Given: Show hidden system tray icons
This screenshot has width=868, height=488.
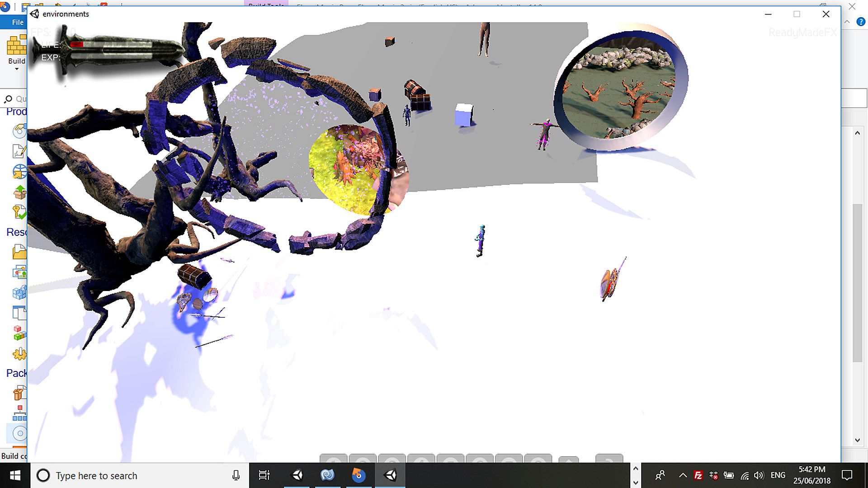Looking at the screenshot, I should (x=683, y=475).
